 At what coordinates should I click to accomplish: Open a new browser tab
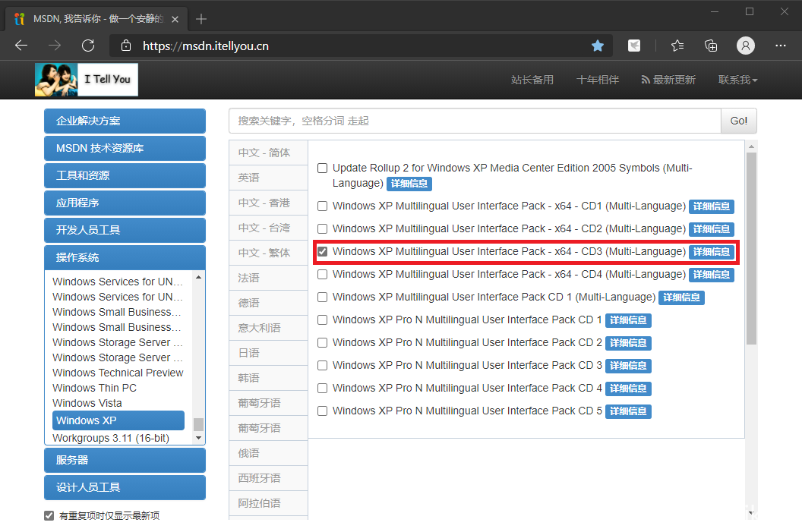click(x=201, y=19)
